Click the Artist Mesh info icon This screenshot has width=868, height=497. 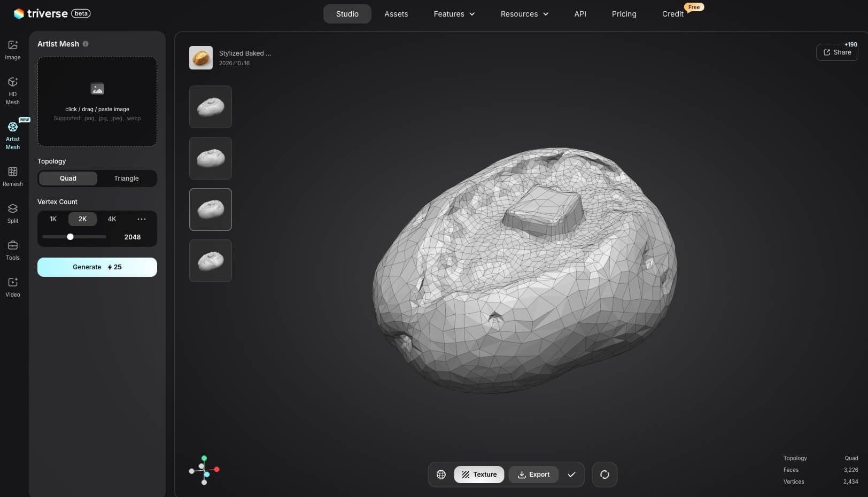point(86,44)
